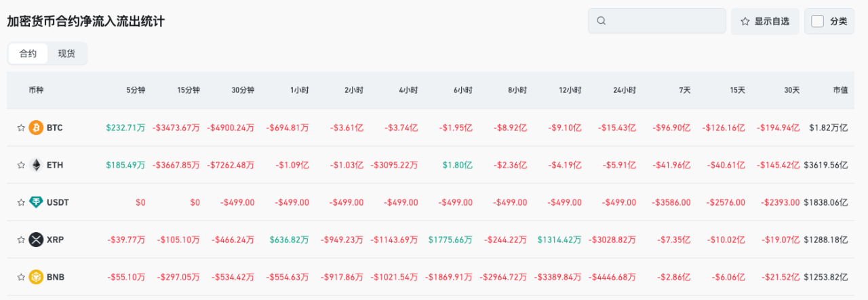Favorite the XRP row star
This screenshot has height=300, width=868.
tap(20, 240)
